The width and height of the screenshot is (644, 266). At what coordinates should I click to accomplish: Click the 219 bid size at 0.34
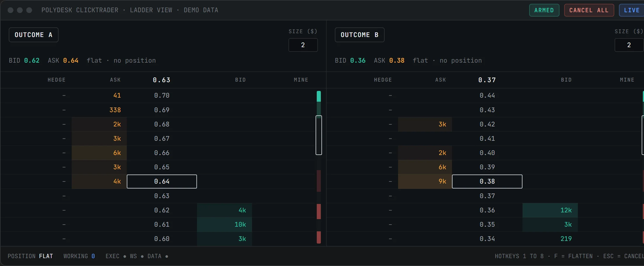(x=566, y=239)
